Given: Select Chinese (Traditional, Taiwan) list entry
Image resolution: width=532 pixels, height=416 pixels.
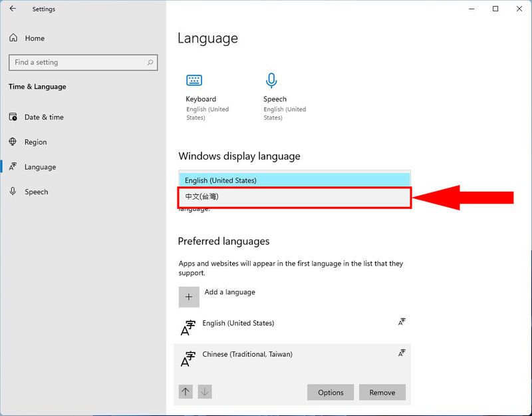Looking at the screenshot, I should tap(247, 354).
